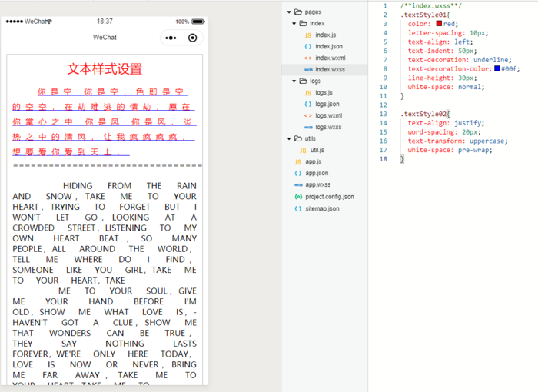Open the logs.wxml file

click(329, 115)
